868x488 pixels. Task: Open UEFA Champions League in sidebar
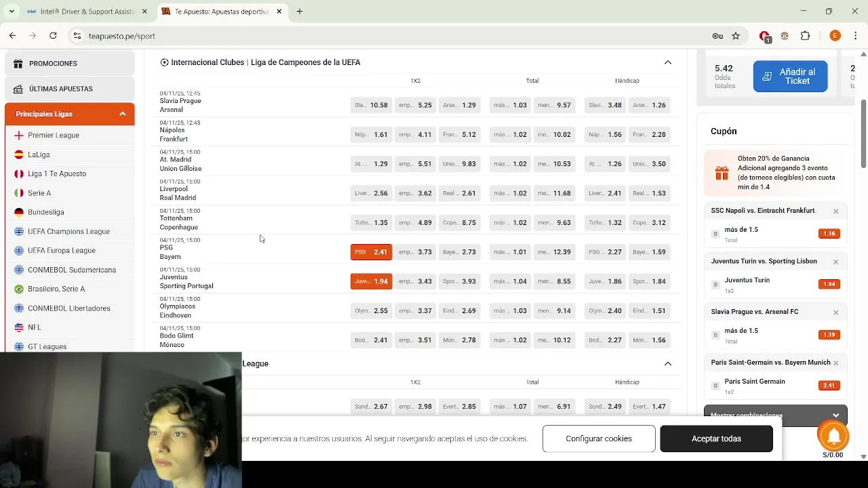point(68,232)
